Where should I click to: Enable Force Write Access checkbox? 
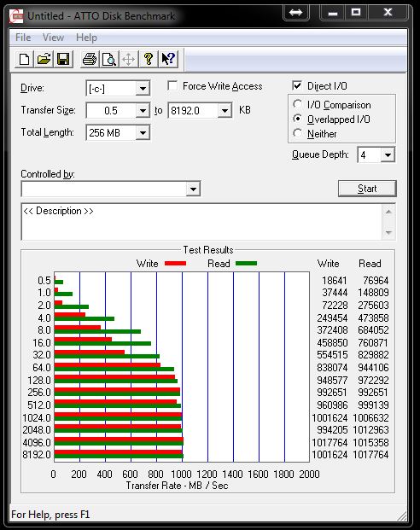point(172,86)
